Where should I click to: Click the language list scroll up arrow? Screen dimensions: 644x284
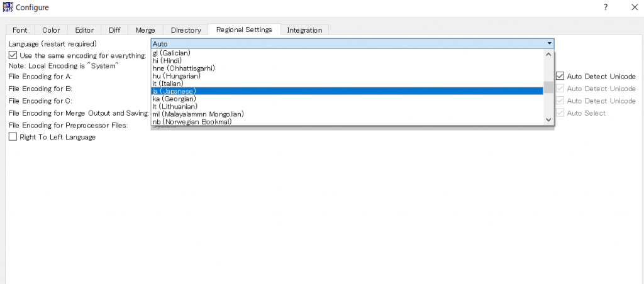(x=548, y=55)
